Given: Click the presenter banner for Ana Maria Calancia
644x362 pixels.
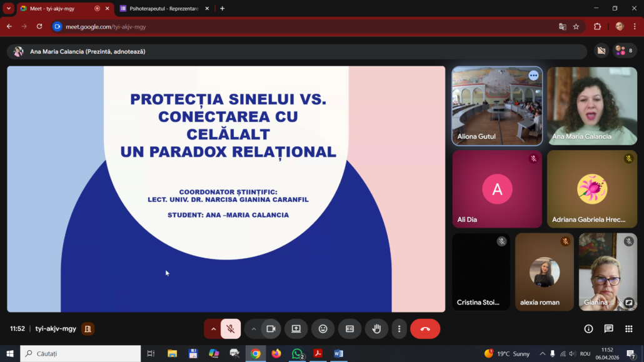Looking at the screenshot, I should [x=296, y=51].
